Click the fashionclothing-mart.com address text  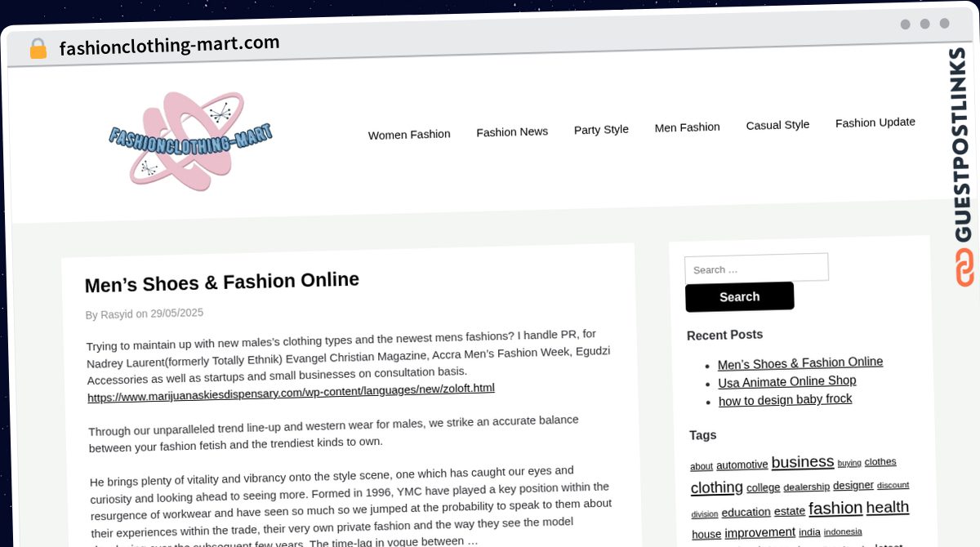(169, 45)
